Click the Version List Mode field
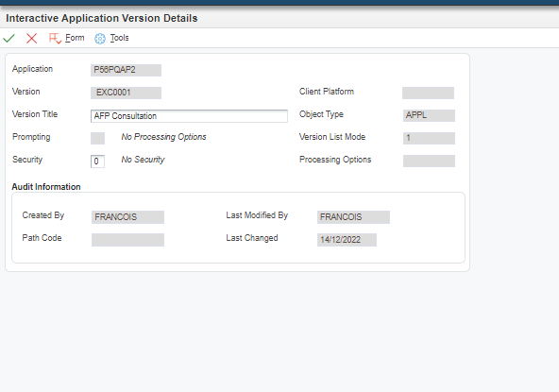Screen dimensions: 559x392 pyautogui.click(x=429, y=138)
